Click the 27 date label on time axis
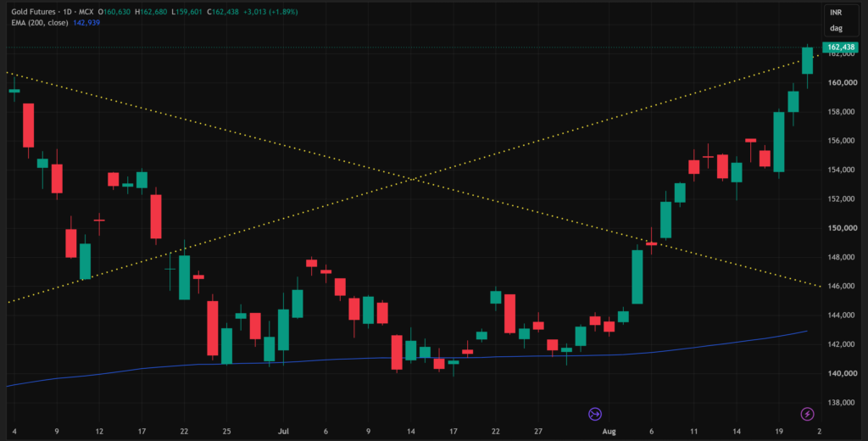The image size is (868, 441). click(x=538, y=431)
